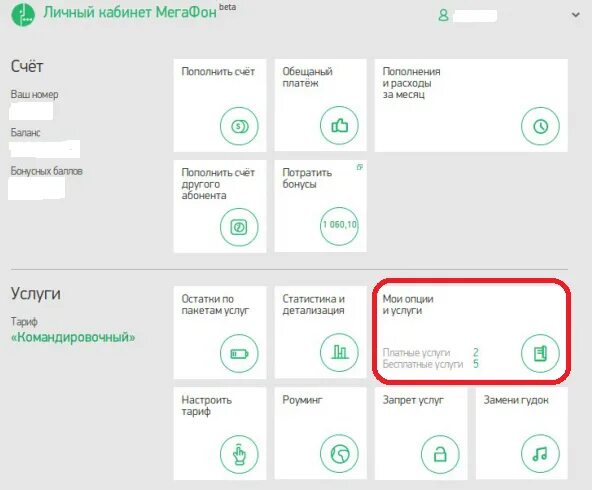Click the notebook icon for Мои опции
Image resolution: width=592 pixels, height=490 pixels.
[540, 353]
